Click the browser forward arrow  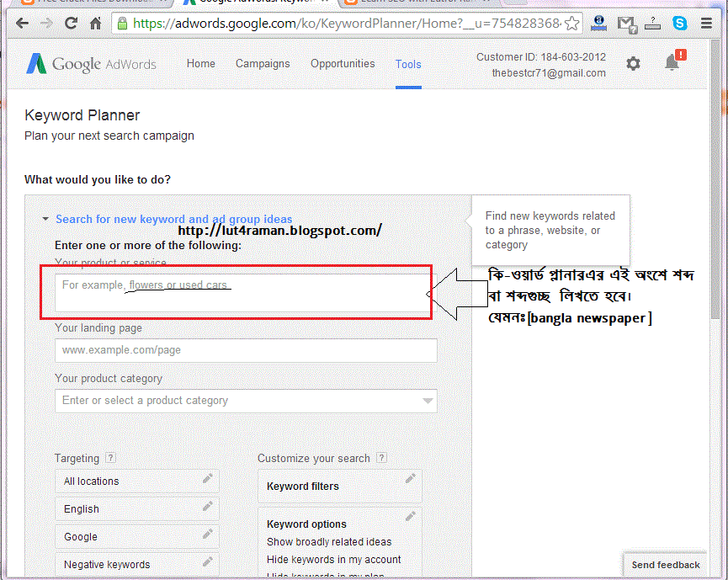[x=46, y=23]
